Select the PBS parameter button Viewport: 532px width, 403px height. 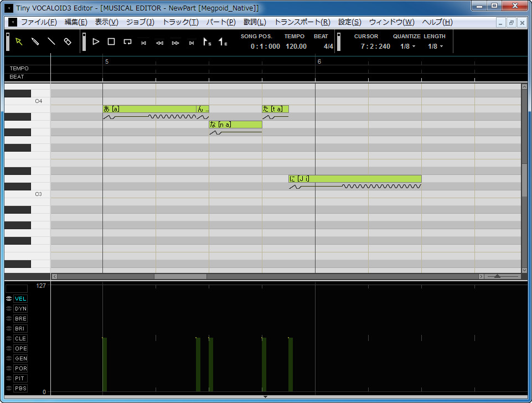(20, 388)
